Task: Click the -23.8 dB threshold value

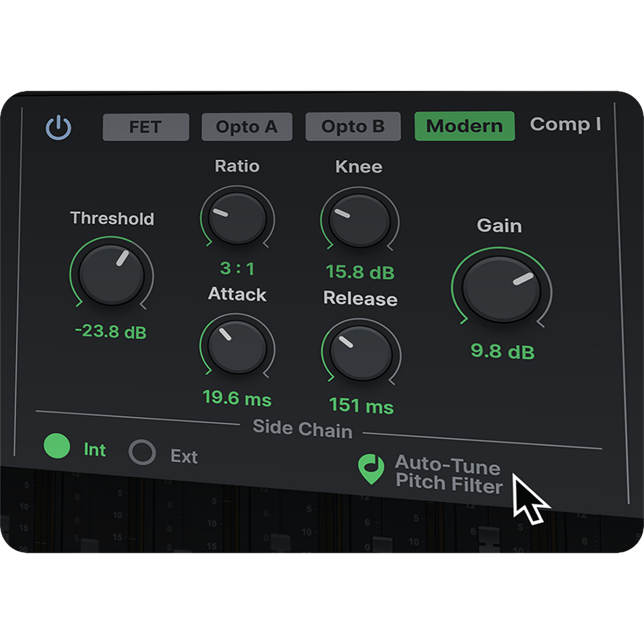Action: (111, 332)
